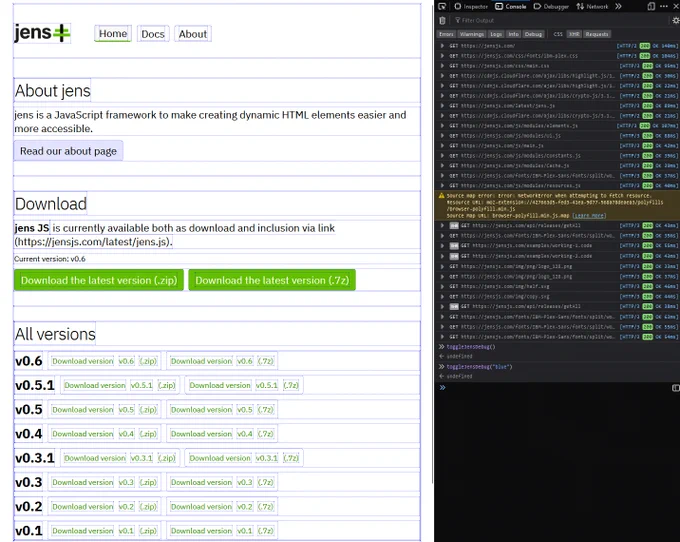Select the Console tab
This screenshot has height=542, width=680.
click(x=511, y=7)
